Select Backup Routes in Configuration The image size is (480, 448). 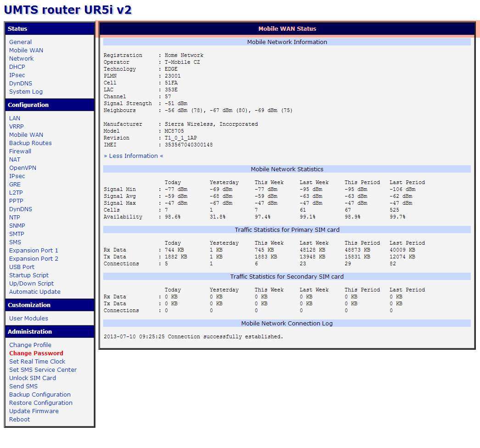pos(30,143)
